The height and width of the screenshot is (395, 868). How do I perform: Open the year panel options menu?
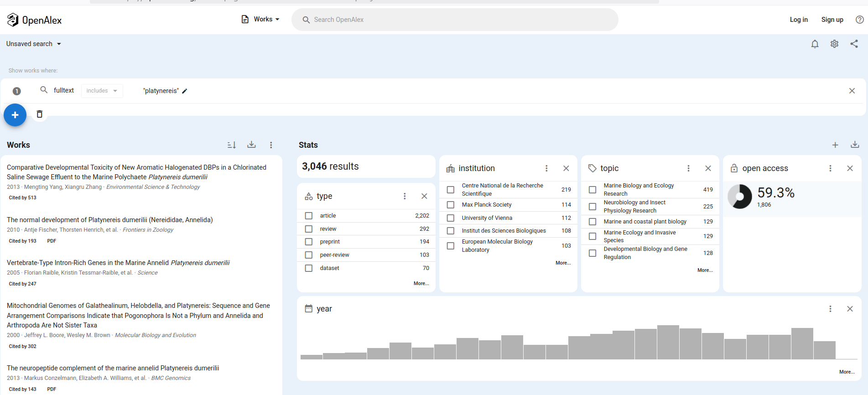click(x=830, y=309)
